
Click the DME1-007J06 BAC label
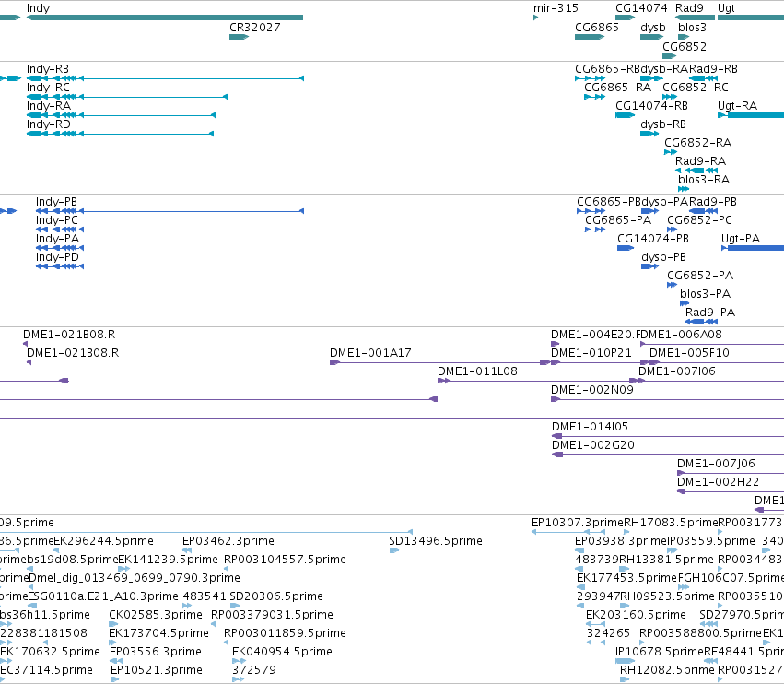coord(716,464)
